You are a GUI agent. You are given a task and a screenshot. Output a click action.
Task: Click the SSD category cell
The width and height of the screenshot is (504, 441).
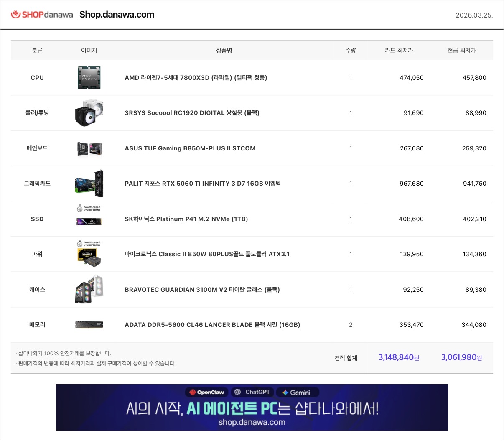pos(37,219)
